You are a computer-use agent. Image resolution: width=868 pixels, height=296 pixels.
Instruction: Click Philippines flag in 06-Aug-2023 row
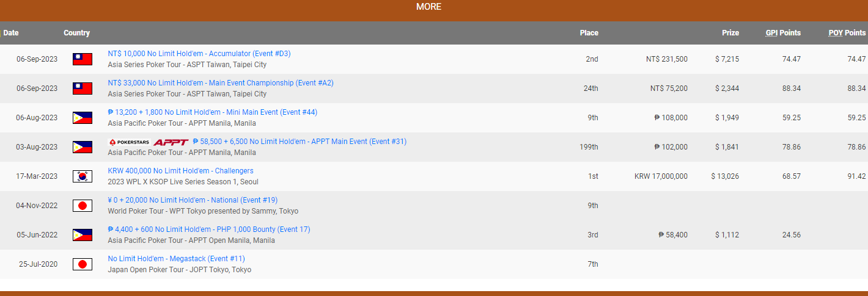[82, 118]
